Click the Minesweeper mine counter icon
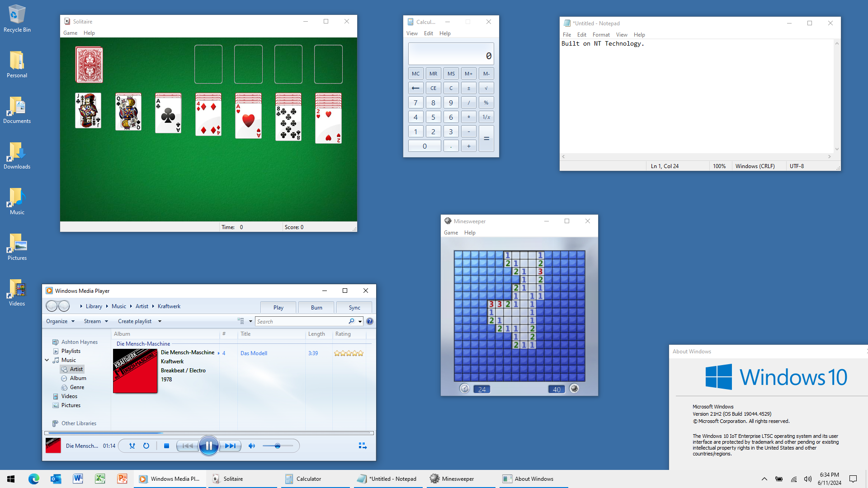This screenshot has width=868, height=488. (x=574, y=389)
